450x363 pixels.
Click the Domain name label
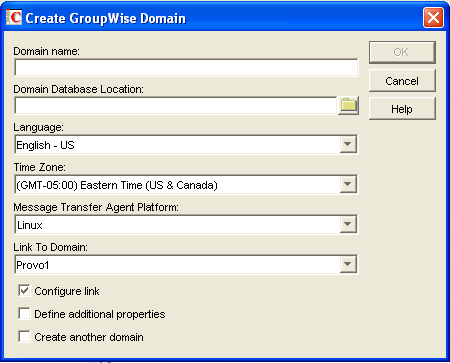[47, 51]
